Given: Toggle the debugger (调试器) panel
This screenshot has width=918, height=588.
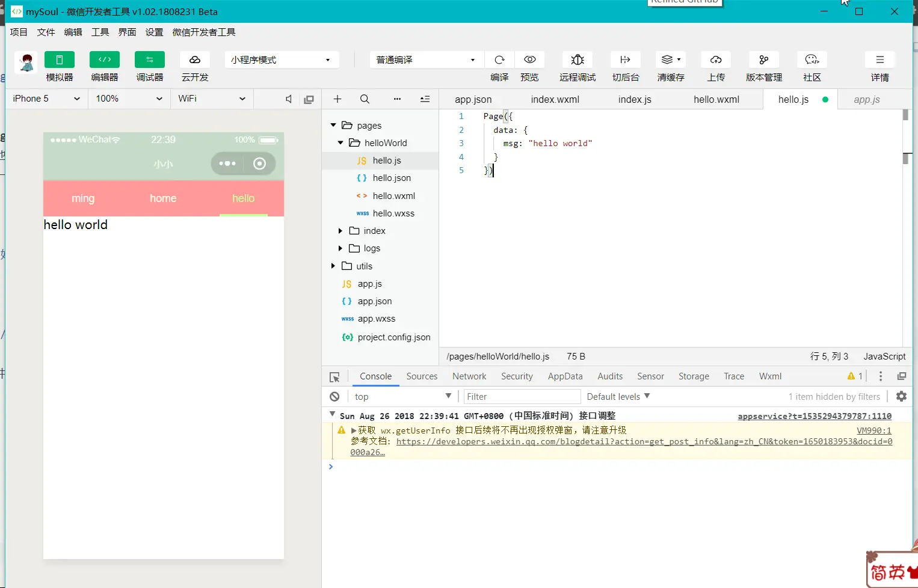Looking at the screenshot, I should (150, 60).
